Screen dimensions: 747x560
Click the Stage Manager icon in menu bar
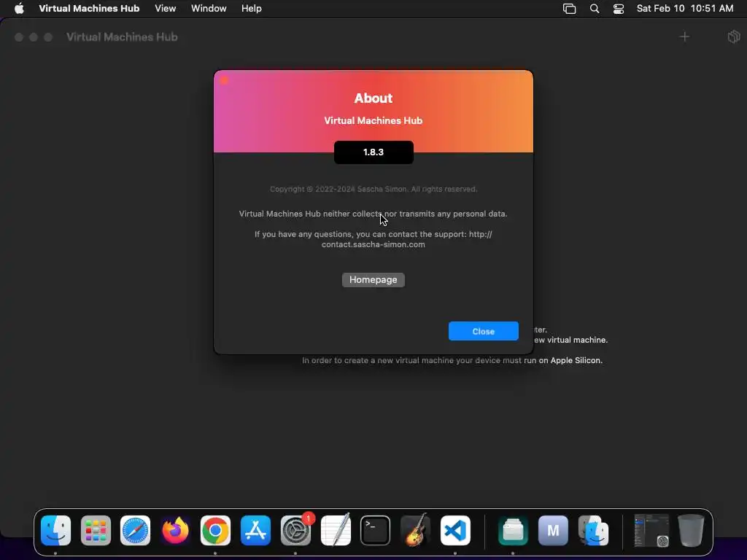569,9
